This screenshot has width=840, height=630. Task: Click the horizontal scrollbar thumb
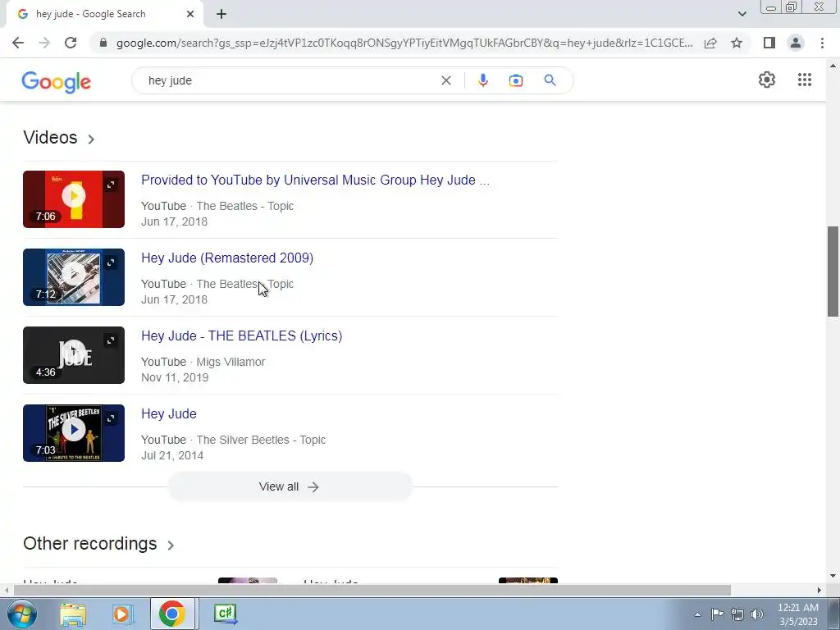(372, 590)
